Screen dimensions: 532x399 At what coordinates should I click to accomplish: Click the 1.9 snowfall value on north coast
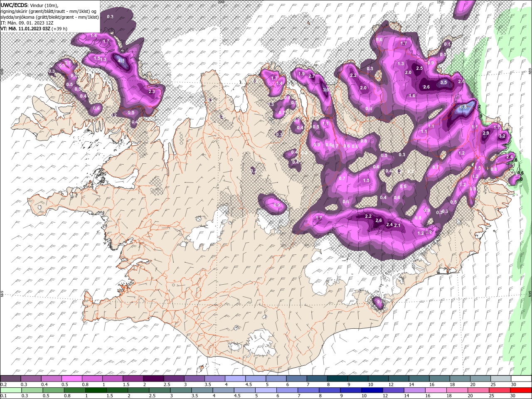click(301, 74)
